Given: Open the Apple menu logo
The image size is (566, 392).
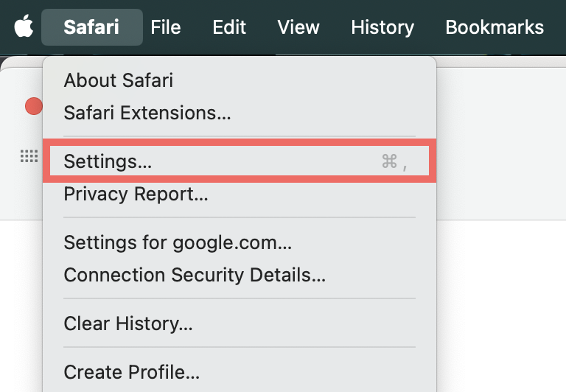Looking at the screenshot, I should [x=24, y=28].
